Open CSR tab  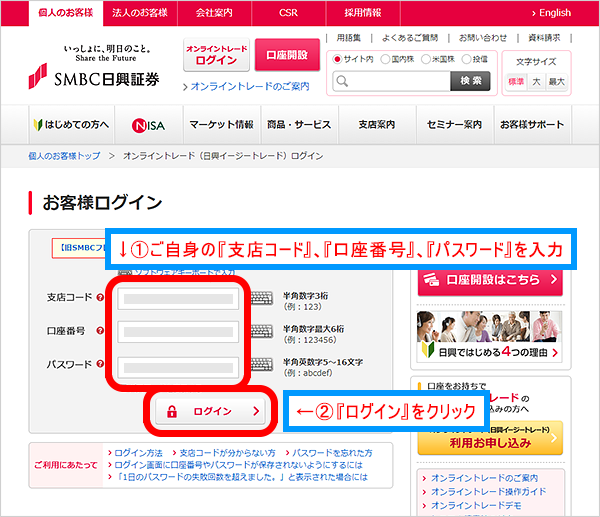point(289,13)
